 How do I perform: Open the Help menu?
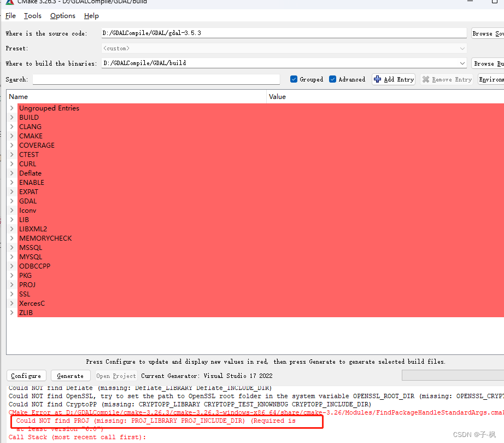tap(91, 16)
